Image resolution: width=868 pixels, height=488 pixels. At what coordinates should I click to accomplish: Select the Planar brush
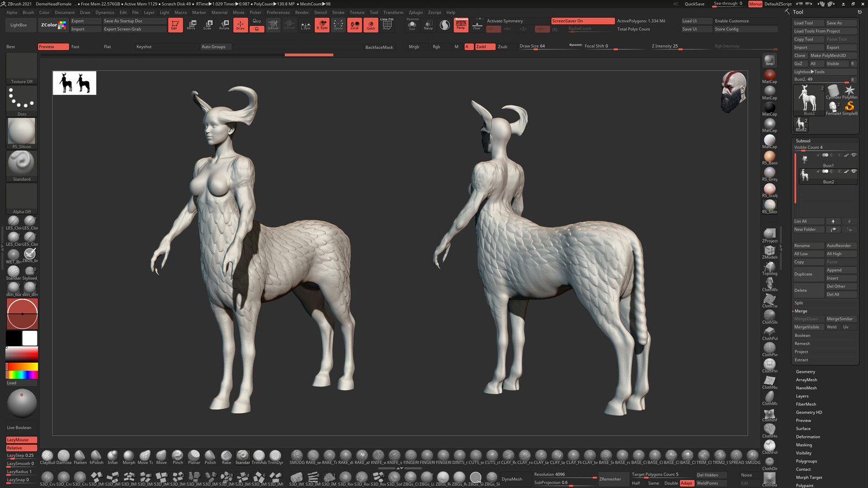(194, 457)
